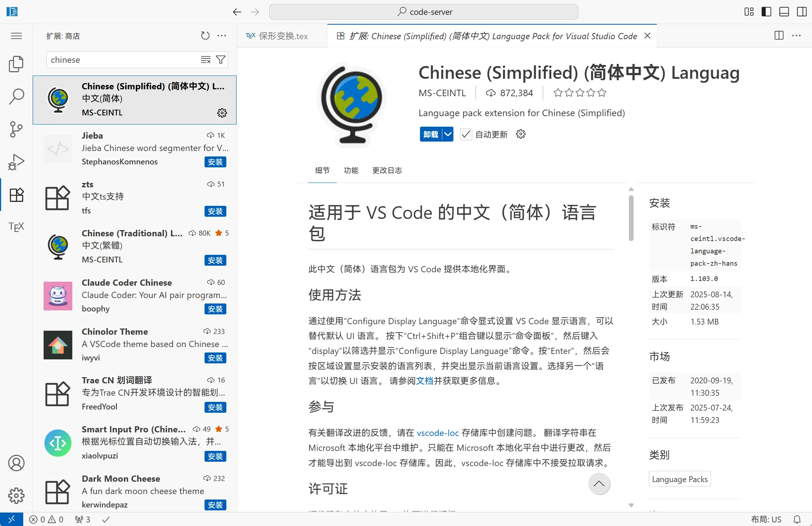Split the editor to the right

(x=779, y=36)
